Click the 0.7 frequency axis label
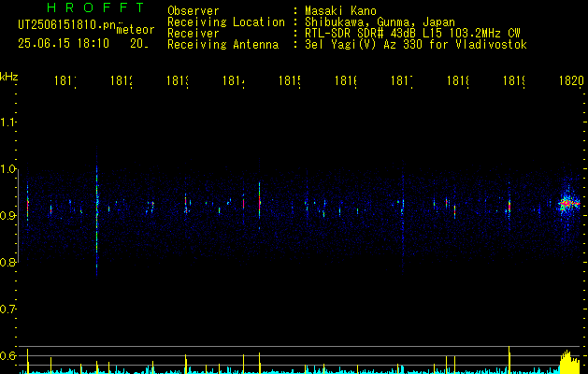Viewport: 588px width, 374px height. [7, 309]
